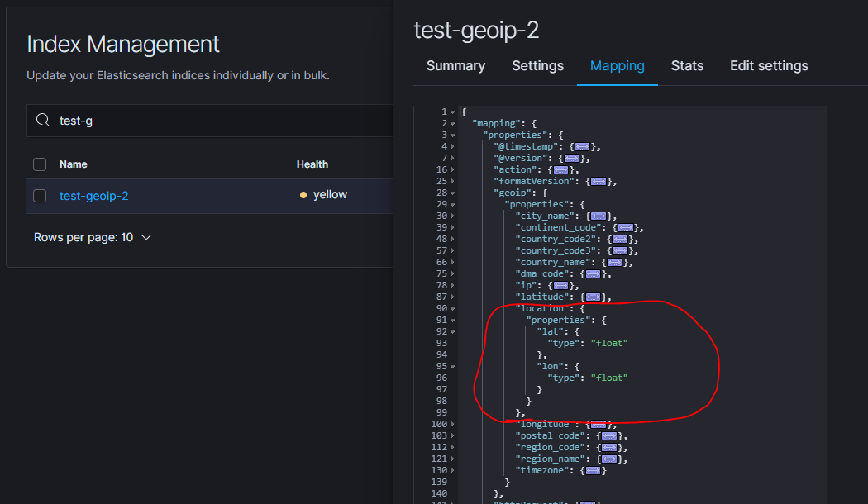Click the search magnifier icon

(43, 120)
